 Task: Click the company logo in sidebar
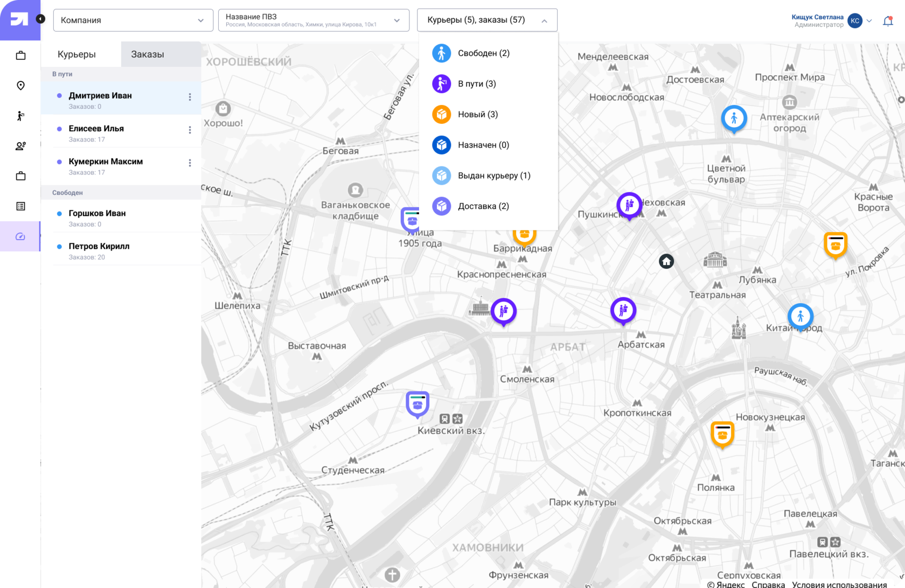coord(19,20)
